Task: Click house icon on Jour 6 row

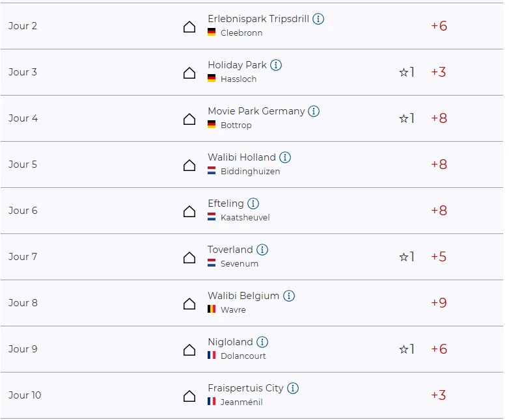Action: coord(189,211)
